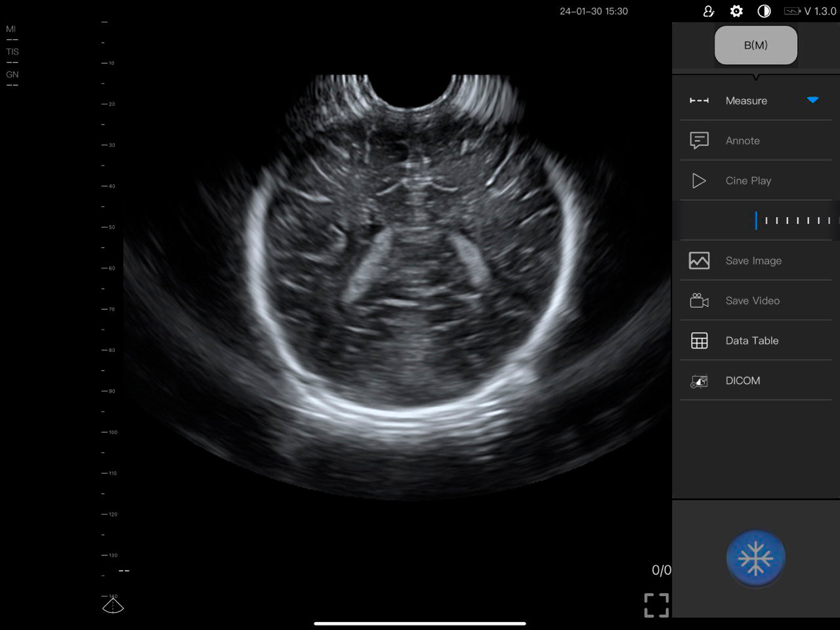Toggle the contrast half-circle icon
The height and width of the screenshot is (630, 840).
coord(764,11)
